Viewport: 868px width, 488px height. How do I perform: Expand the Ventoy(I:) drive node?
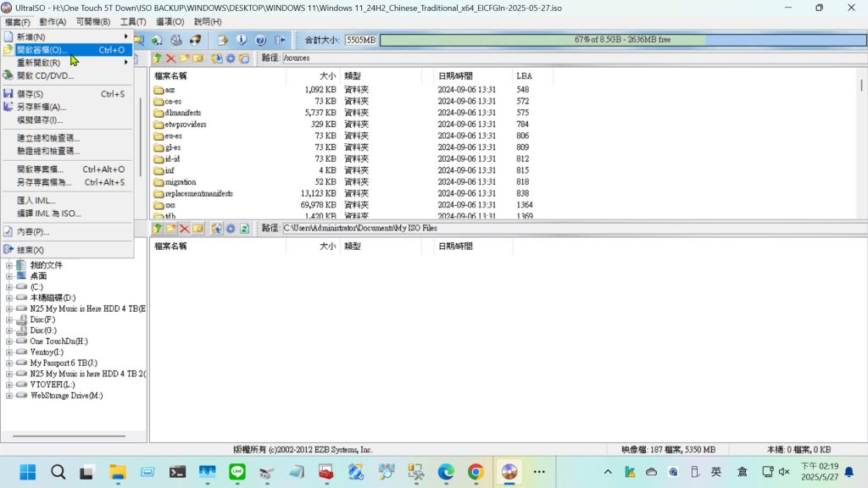(9, 352)
